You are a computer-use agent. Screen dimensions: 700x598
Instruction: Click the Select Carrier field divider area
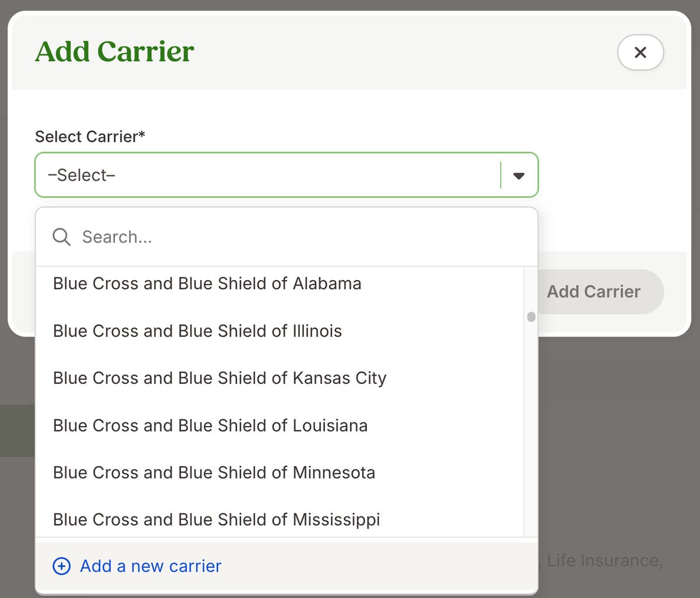pyautogui.click(x=500, y=174)
